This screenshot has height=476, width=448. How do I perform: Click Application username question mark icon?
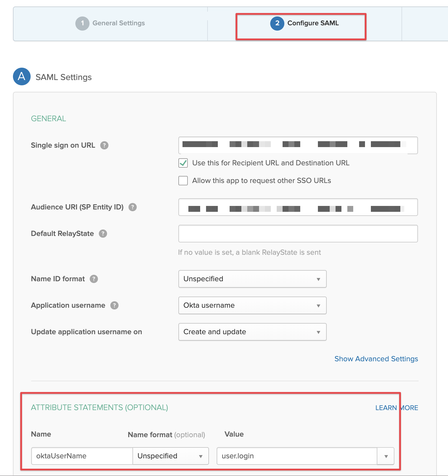coord(114,305)
